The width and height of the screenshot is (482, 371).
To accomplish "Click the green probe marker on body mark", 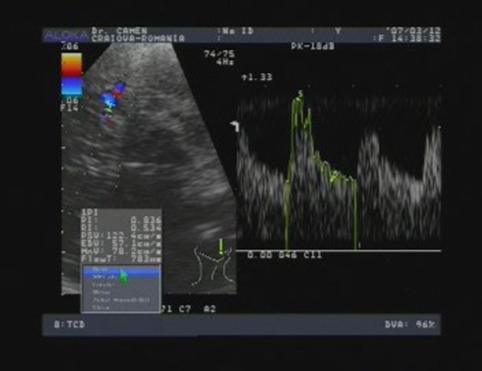I will click(221, 247).
